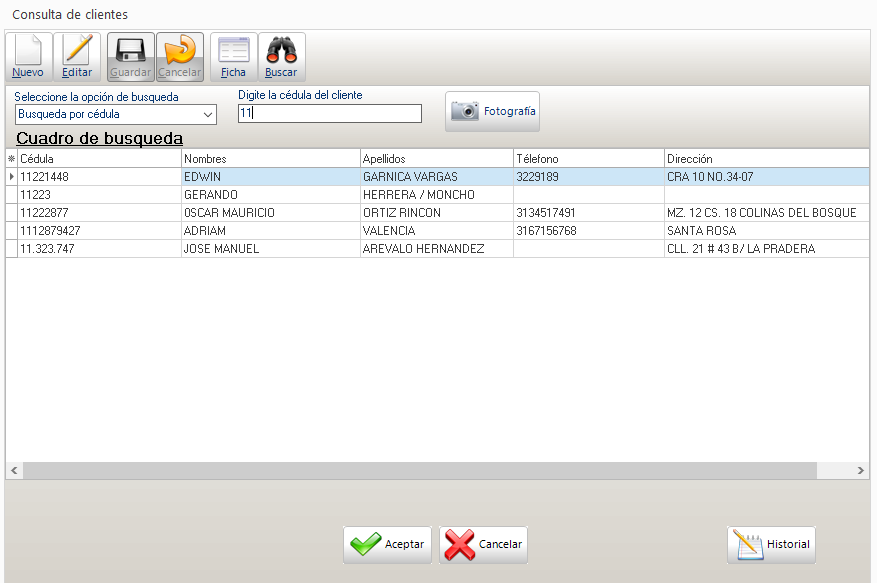This screenshot has height=583, width=877.
Task: Click the horizontal scrollbar right arrow
Action: (861, 470)
